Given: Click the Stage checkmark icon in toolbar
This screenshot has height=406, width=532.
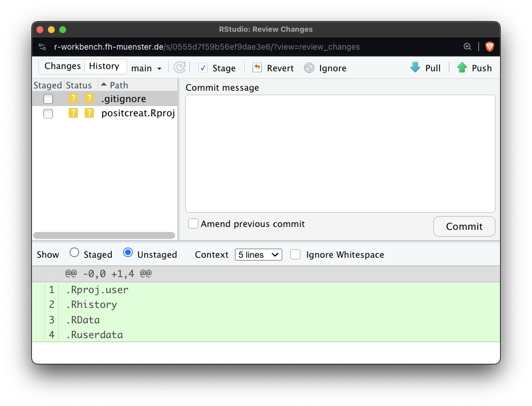Looking at the screenshot, I should point(203,68).
